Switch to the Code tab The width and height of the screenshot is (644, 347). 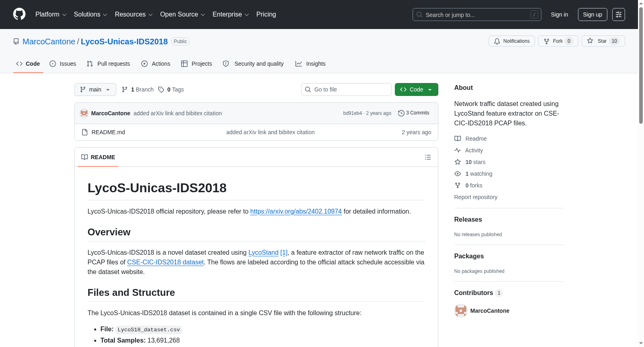(28, 64)
